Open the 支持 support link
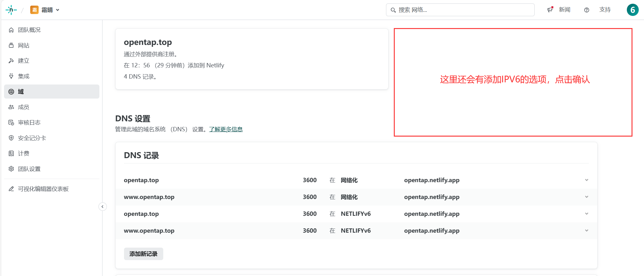 [x=605, y=10]
